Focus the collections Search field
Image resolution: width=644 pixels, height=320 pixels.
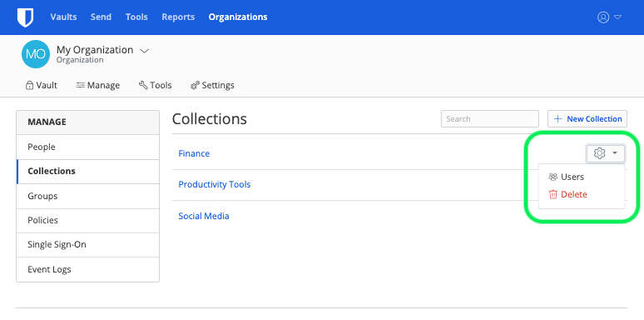[490, 119]
